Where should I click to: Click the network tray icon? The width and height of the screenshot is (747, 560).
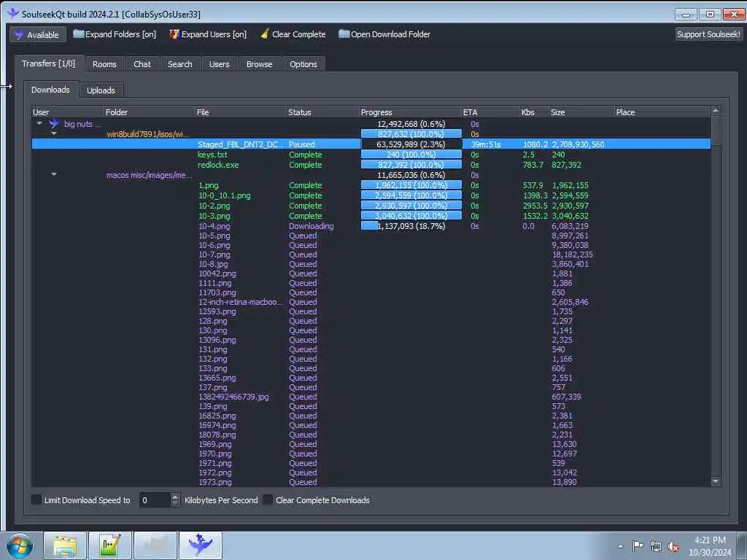(656, 547)
